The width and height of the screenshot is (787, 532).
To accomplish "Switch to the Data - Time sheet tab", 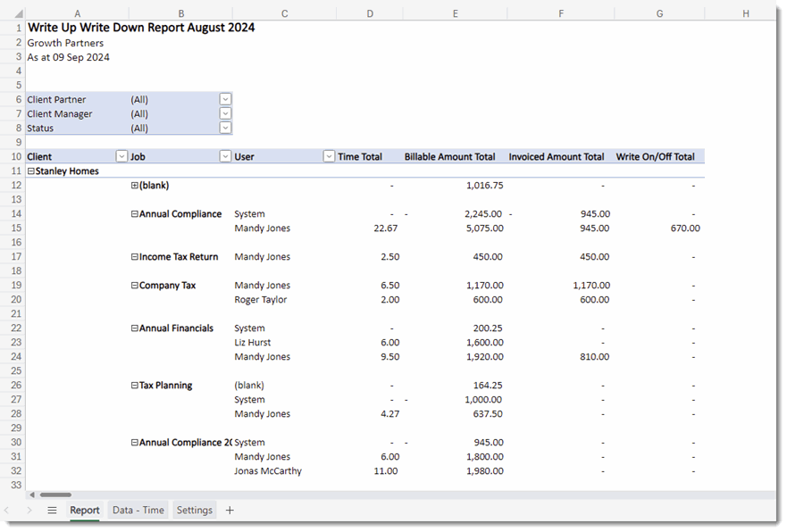I will click(x=138, y=510).
